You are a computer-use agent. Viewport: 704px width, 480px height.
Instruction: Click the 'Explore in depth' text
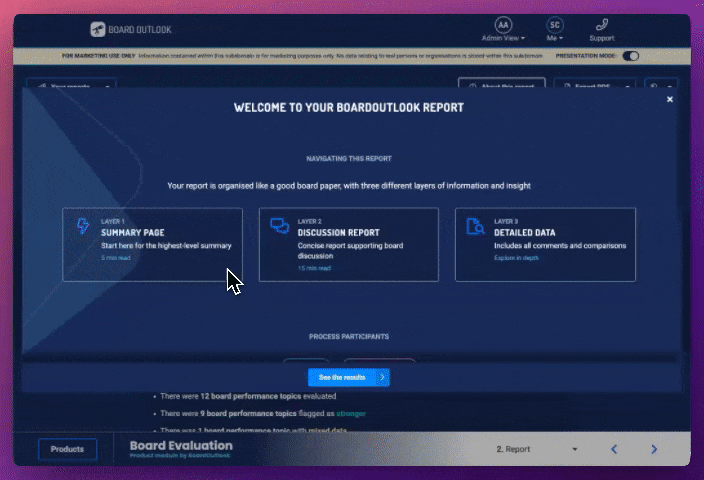click(x=516, y=258)
